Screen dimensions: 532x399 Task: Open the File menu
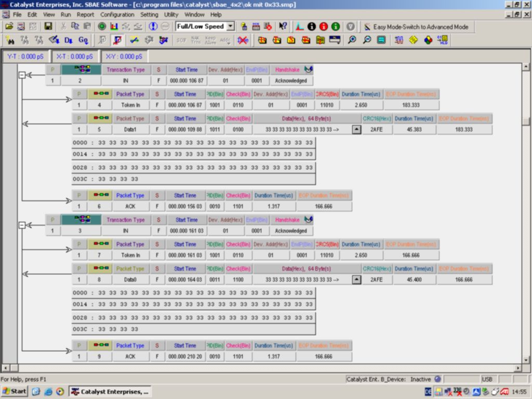tap(17, 15)
